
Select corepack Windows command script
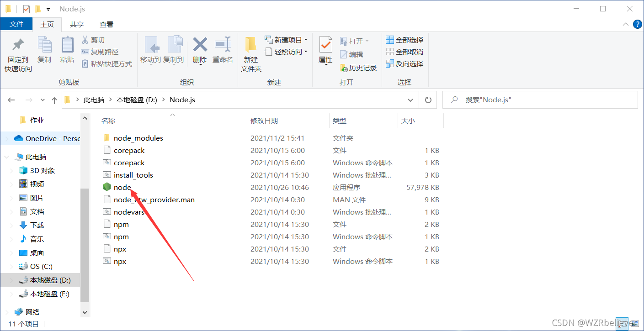click(x=124, y=163)
